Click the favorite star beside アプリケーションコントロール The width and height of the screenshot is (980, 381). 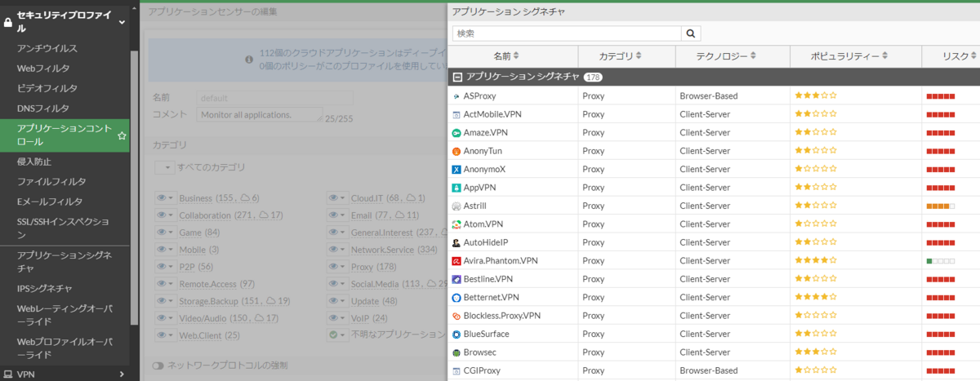122,135
